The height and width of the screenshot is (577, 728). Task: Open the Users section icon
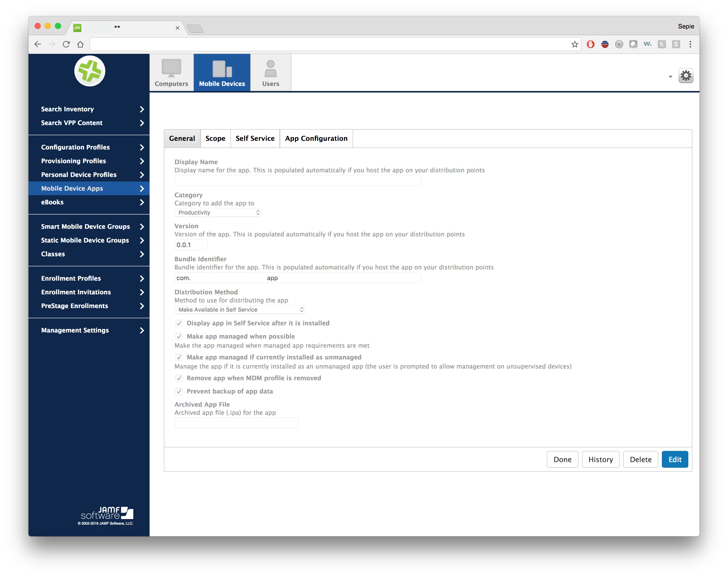coord(270,68)
